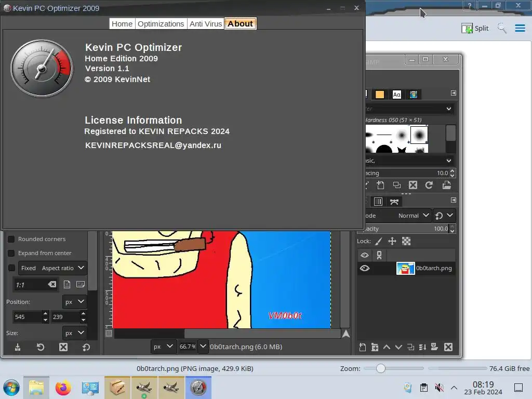This screenshot has width=532, height=399.
Task: Switch to the Optimizations tab
Action: (161, 24)
